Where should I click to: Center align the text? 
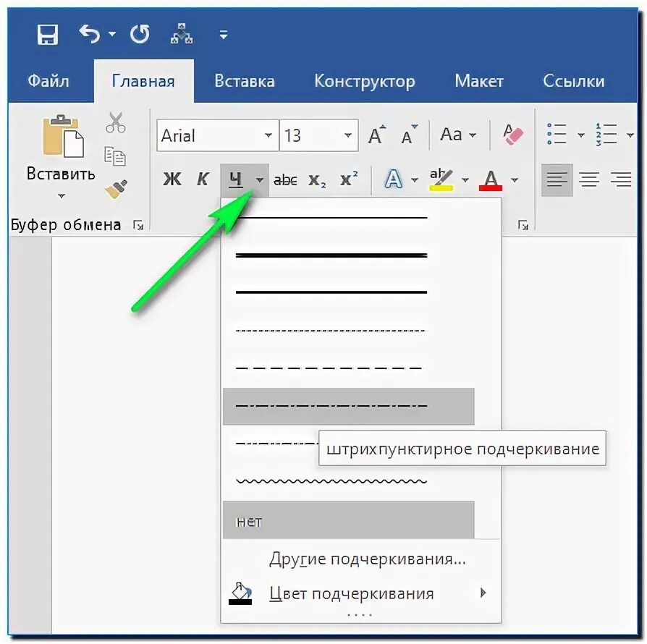[589, 180]
